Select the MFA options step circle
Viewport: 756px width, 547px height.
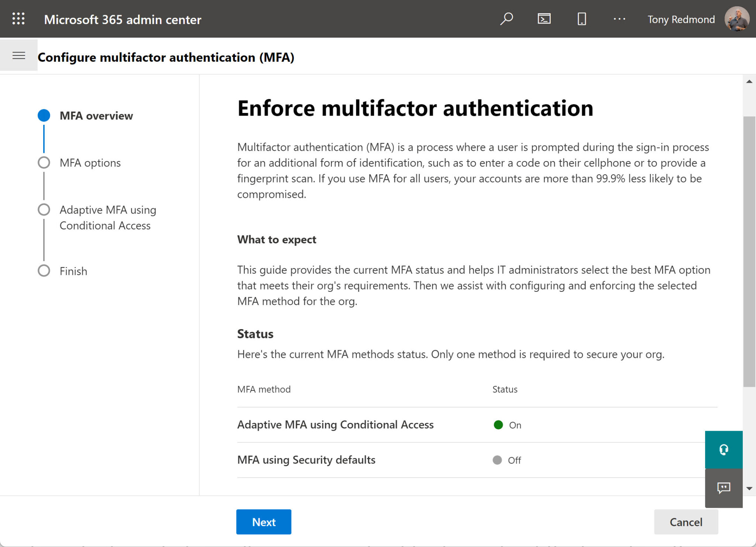pos(44,163)
